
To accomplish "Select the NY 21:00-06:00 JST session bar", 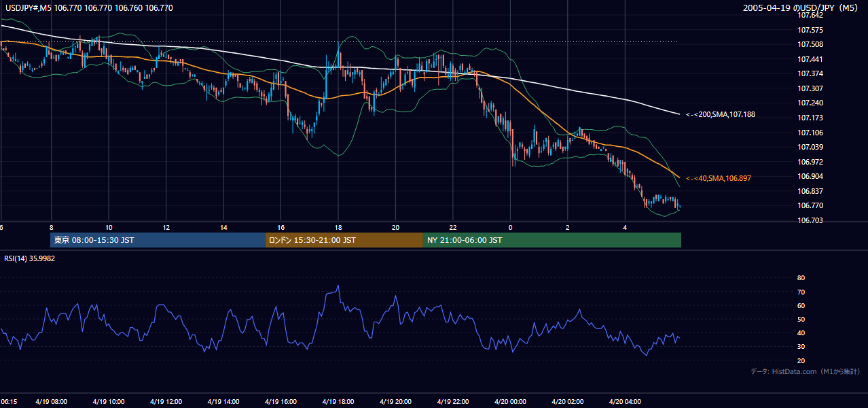I will pos(552,240).
